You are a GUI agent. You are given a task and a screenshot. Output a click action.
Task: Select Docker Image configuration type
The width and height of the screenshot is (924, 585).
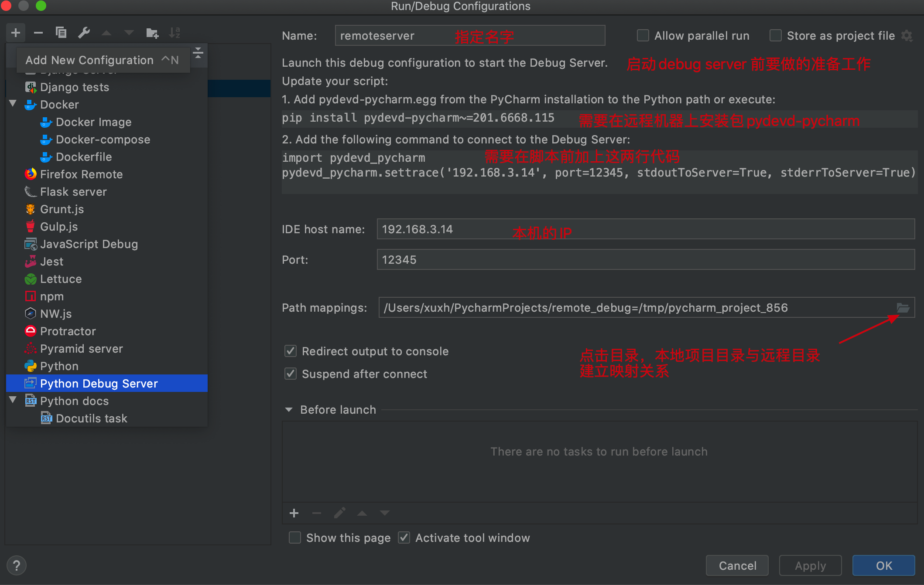click(x=107, y=122)
